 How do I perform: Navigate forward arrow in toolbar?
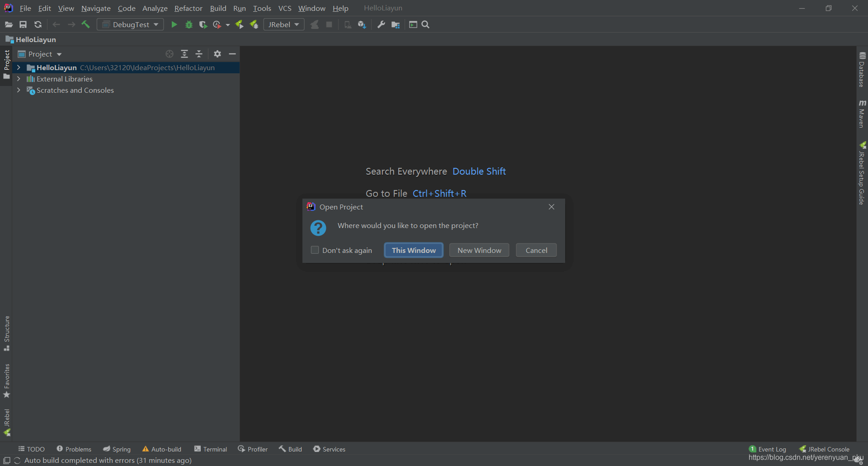coord(71,24)
